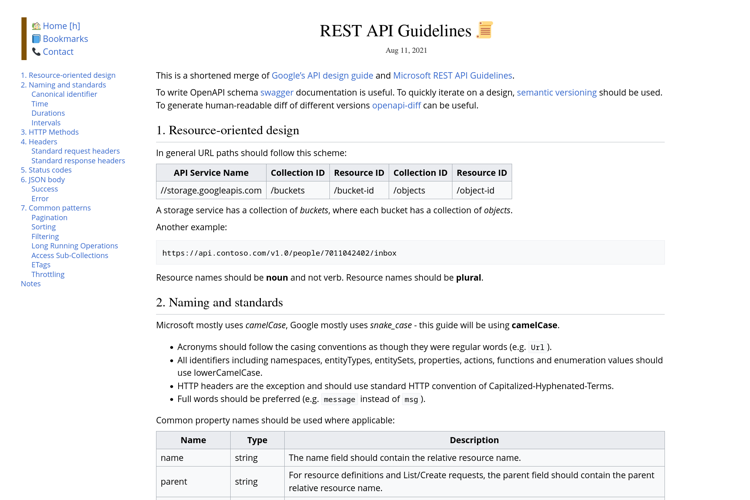750x500 pixels.
Task: Navigate to Canonical identifier subsection
Action: [x=64, y=94]
